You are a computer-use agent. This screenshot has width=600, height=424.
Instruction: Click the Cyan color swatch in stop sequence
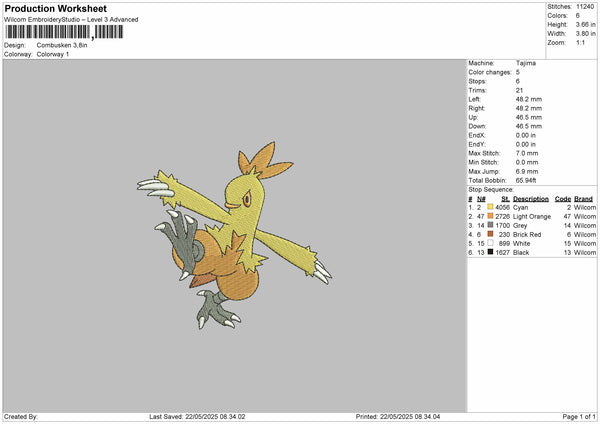pyautogui.click(x=490, y=207)
